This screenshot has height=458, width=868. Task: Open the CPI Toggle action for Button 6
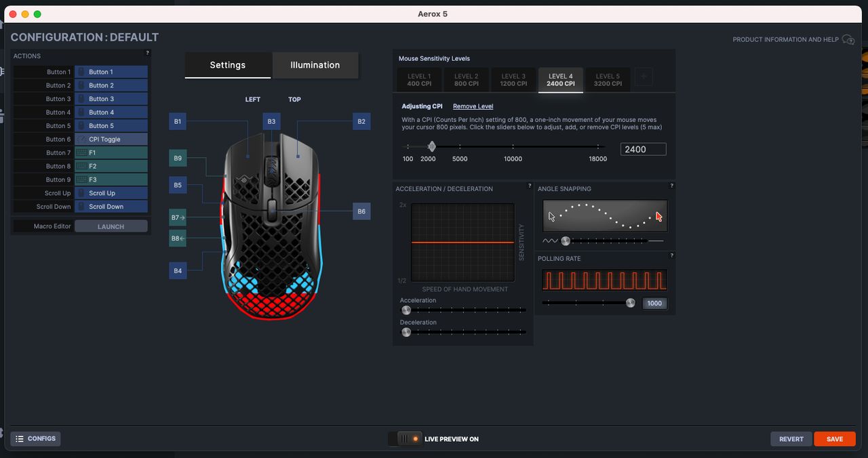[x=111, y=140]
